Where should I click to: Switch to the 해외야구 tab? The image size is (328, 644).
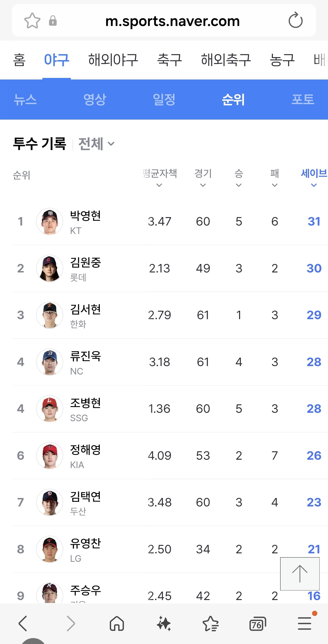click(113, 60)
